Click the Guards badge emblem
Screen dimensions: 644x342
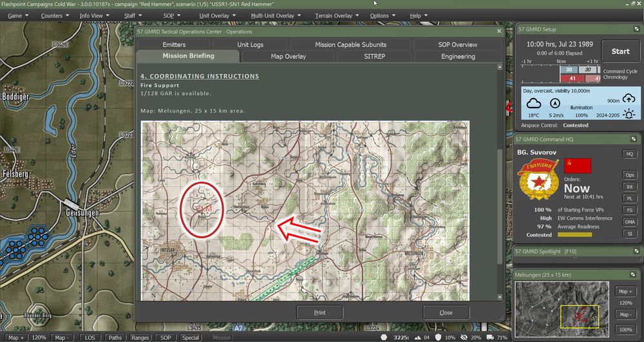point(538,179)
